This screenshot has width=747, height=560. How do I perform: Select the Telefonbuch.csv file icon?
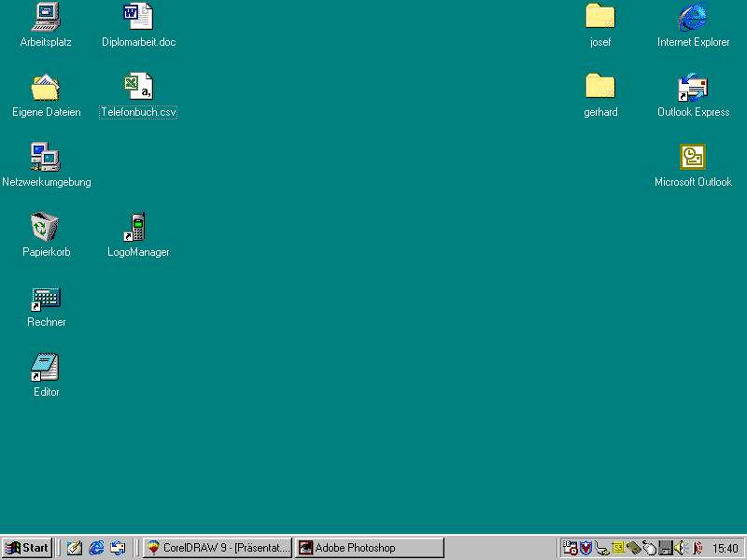point(138,88)
